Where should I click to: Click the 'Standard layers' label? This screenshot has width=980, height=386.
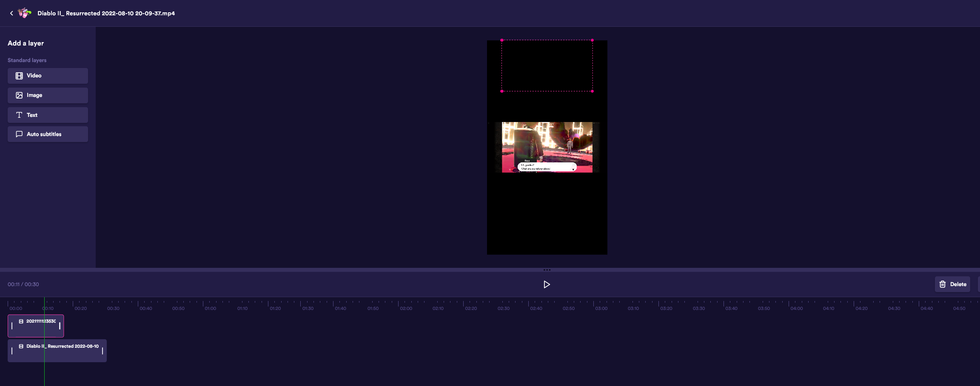(27, 60)
